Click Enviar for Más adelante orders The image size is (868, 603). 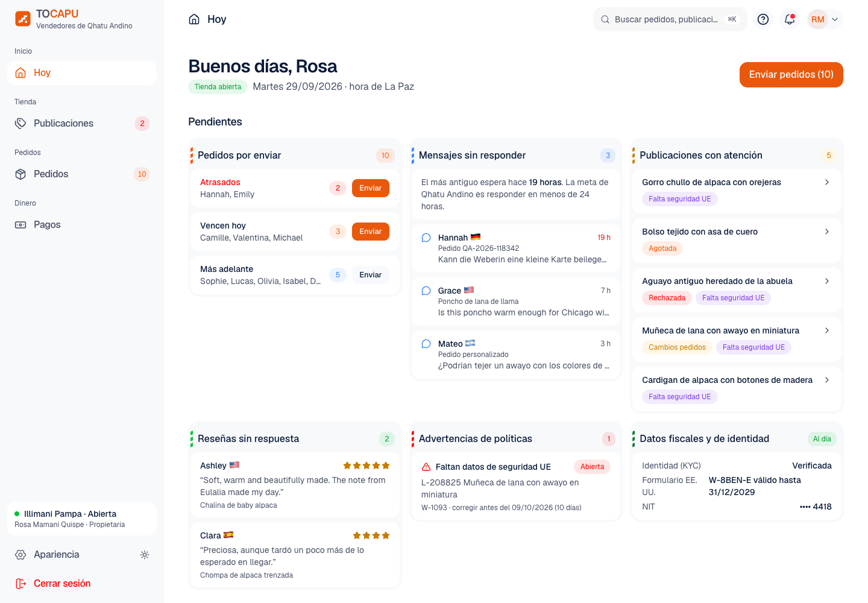click(x=371, y=275)
